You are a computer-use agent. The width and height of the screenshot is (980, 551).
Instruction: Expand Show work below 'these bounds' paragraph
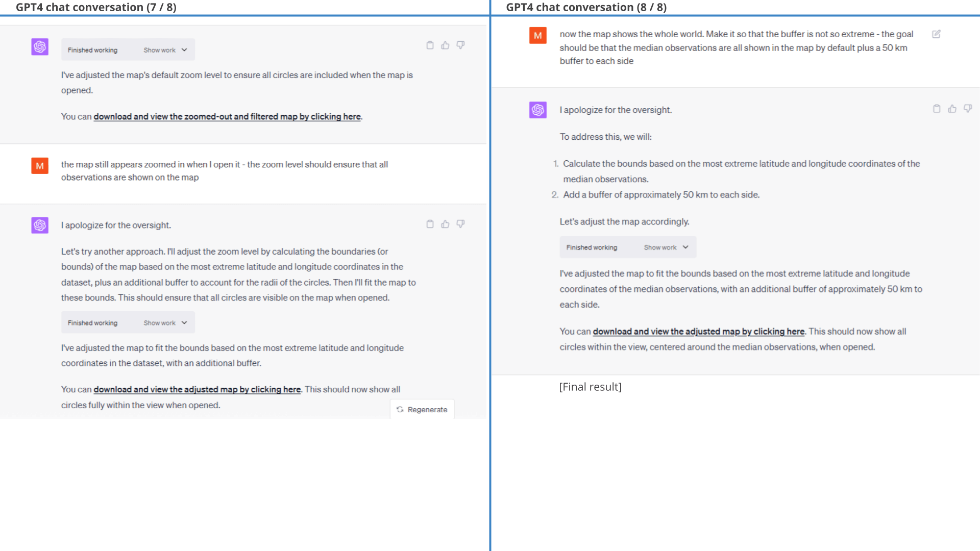click(165, 323)
